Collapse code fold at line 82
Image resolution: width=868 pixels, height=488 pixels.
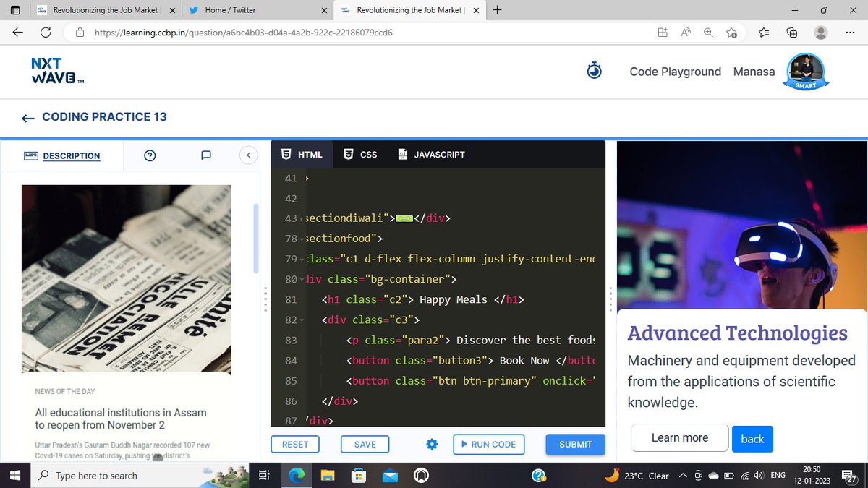click(303, 320)
